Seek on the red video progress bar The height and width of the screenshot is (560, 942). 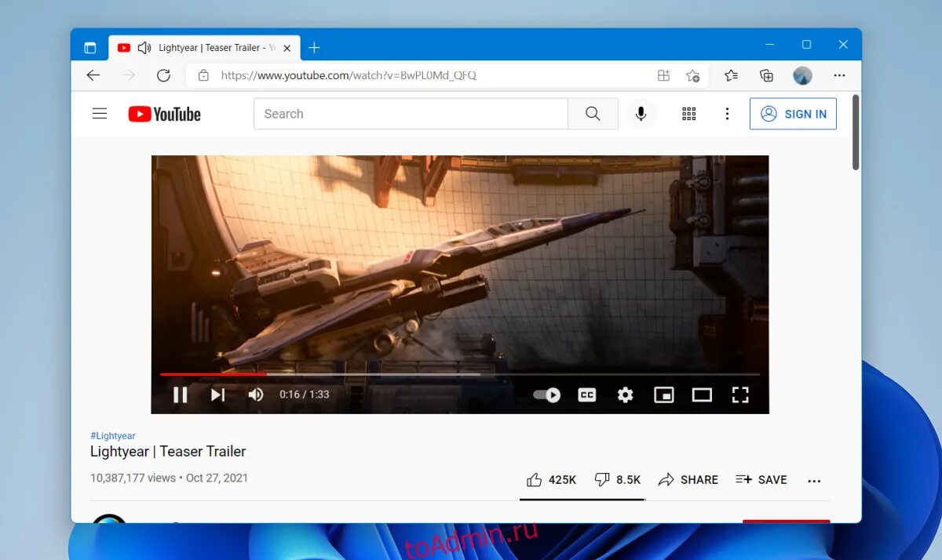tap(460, 374)
